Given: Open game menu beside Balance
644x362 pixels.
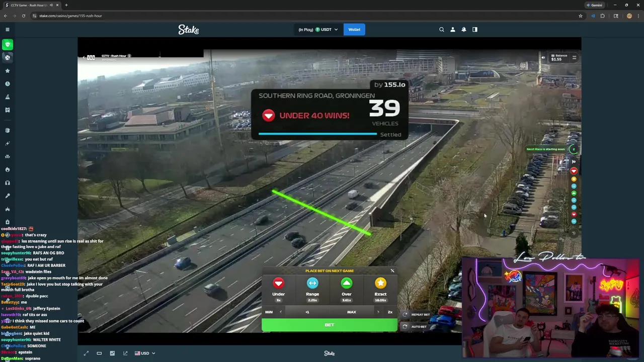Looking at the screenshot, I should pyautogui.click(x=574, y=58).
